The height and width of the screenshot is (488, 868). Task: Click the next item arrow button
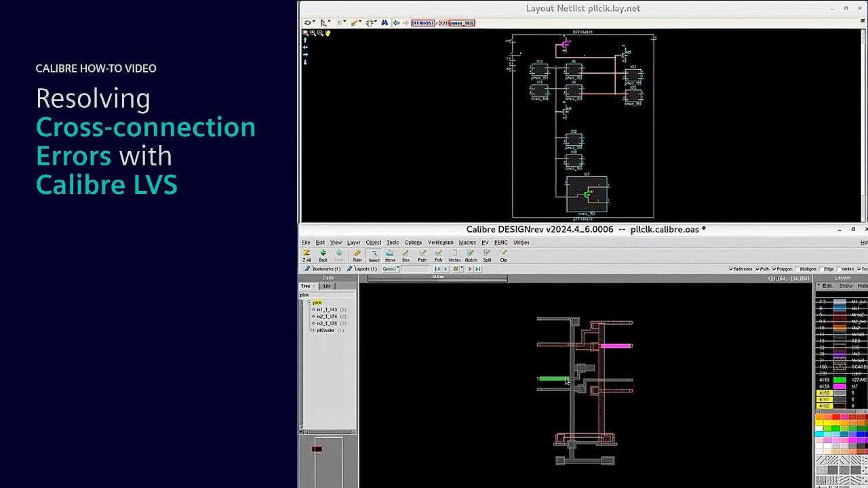click(x=469, y=269)
